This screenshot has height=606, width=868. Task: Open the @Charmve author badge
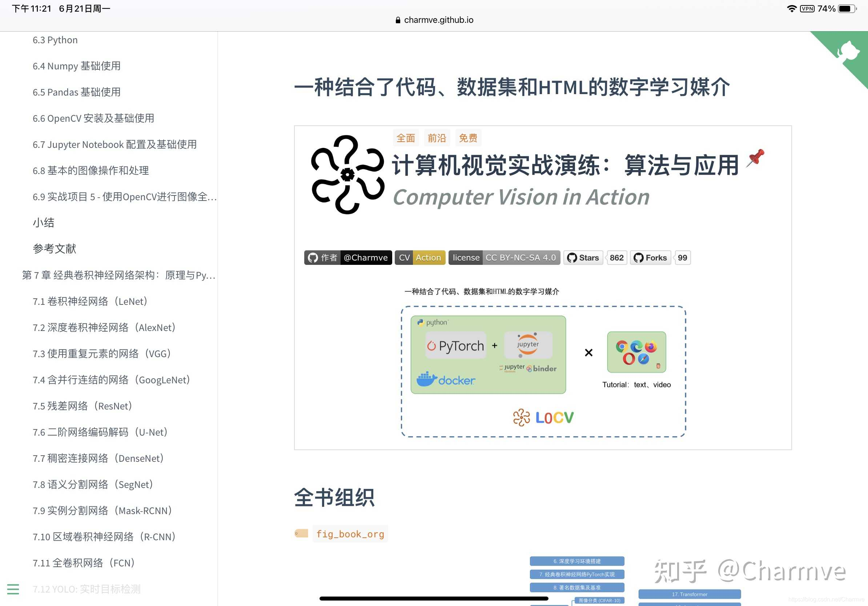point(348,258)
